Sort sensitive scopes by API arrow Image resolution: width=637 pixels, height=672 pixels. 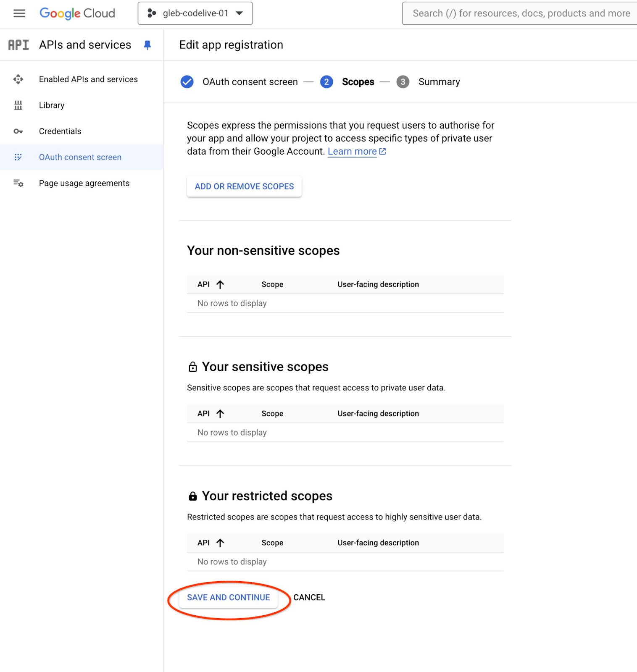point(220,414)
